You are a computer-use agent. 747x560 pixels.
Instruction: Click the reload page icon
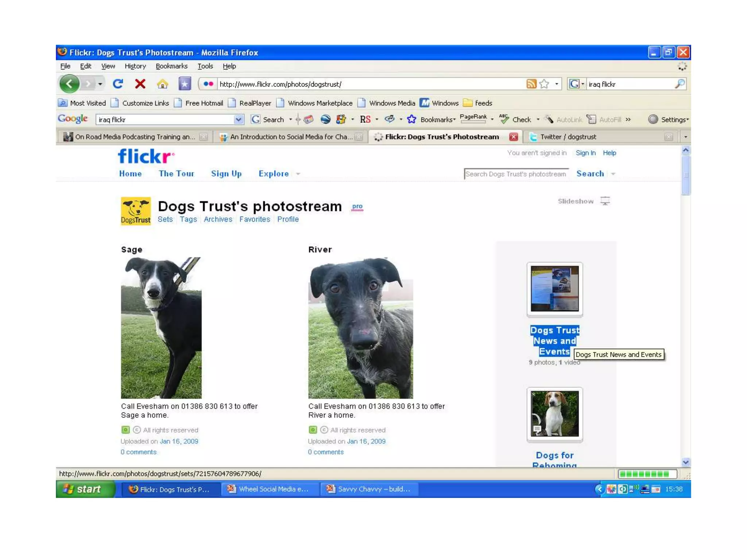(117, 84)
